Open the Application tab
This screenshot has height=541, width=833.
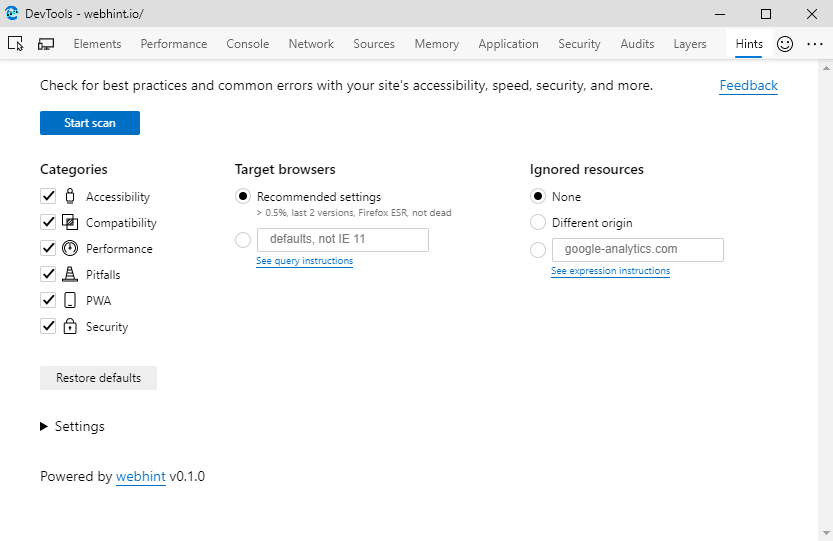(508, 44)
